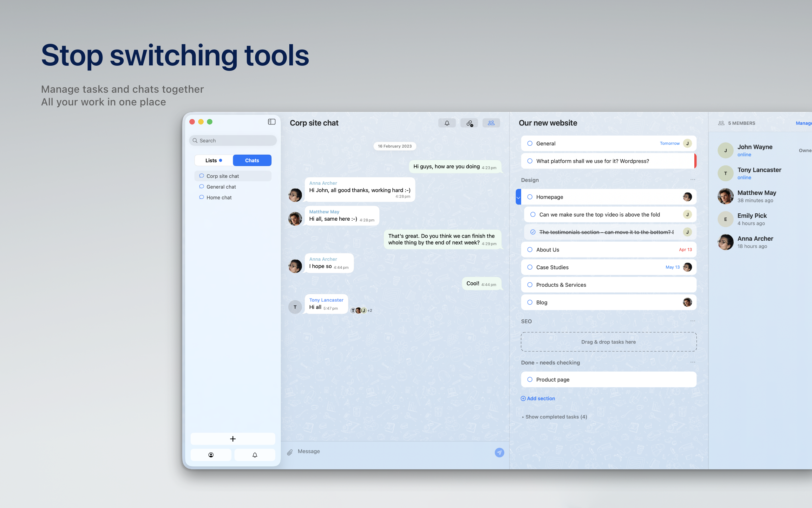The width and height of the screenshot is (812, 508).
Task: Click the 'Drag & drop tasks here' zone
Action: click(609, 342)
